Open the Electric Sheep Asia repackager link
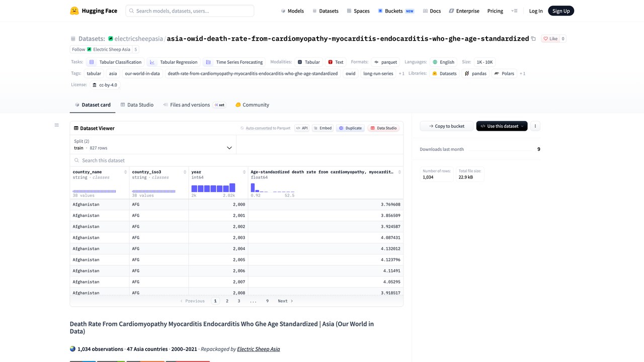This screenshot has width=644, height=362. point(259,349)
